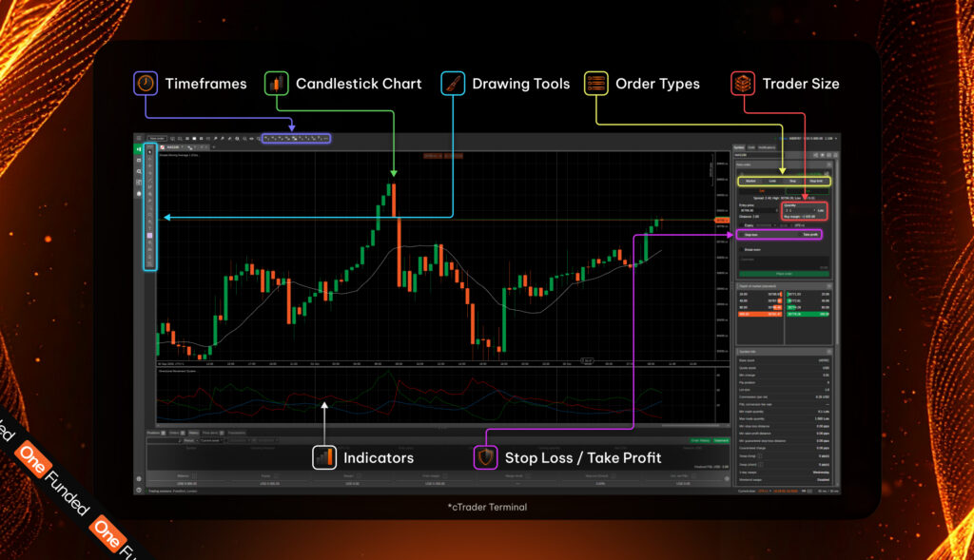
Task: Click the Buy side button
Action: point(807,191)
